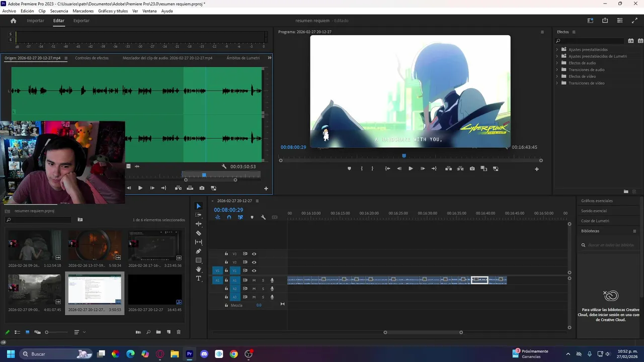Play in Program monitor
644x362 pixels.
(x=411, y=169)
